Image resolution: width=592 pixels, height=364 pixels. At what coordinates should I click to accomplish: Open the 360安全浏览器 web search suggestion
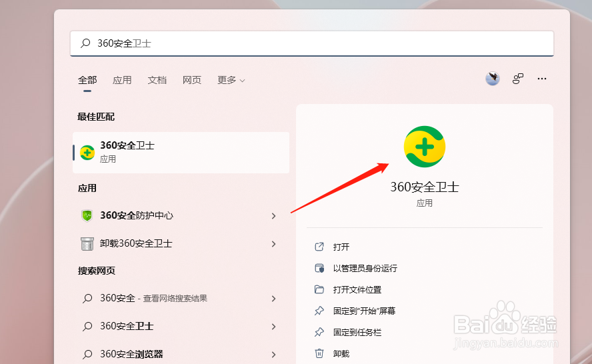pos(181,354)
